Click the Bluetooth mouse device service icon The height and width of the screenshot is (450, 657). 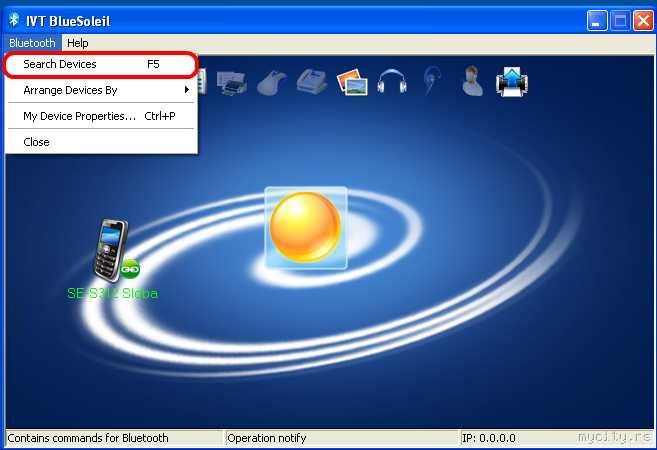(x=272, y=83)
